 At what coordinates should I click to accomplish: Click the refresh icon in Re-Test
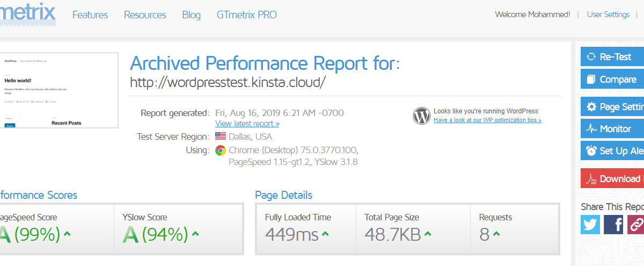tap(591, 56)
